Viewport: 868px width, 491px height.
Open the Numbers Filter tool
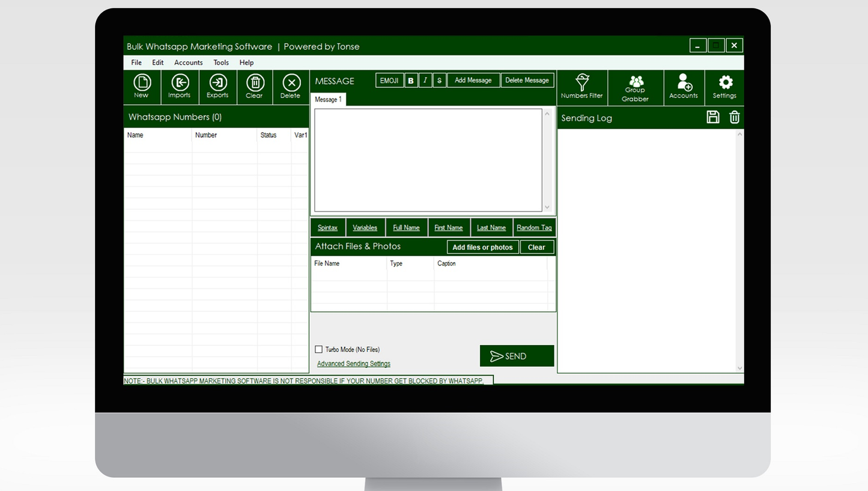[x=582, y=87]
